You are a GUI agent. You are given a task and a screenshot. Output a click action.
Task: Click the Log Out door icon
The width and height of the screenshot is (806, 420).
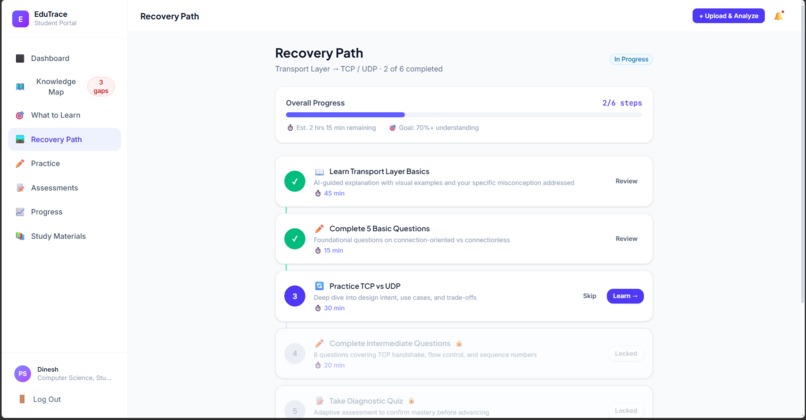[x=22, y=399]
